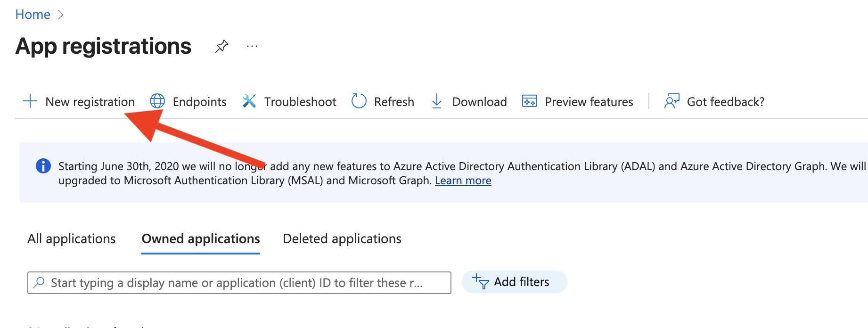The height and width of the screenshot is (328, 868).
Task: Click the Add filters button
Action: (x=514, y=282)
